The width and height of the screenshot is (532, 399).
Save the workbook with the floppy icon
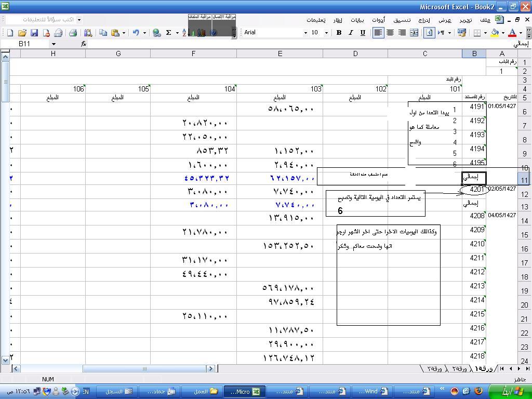[34, 33]
